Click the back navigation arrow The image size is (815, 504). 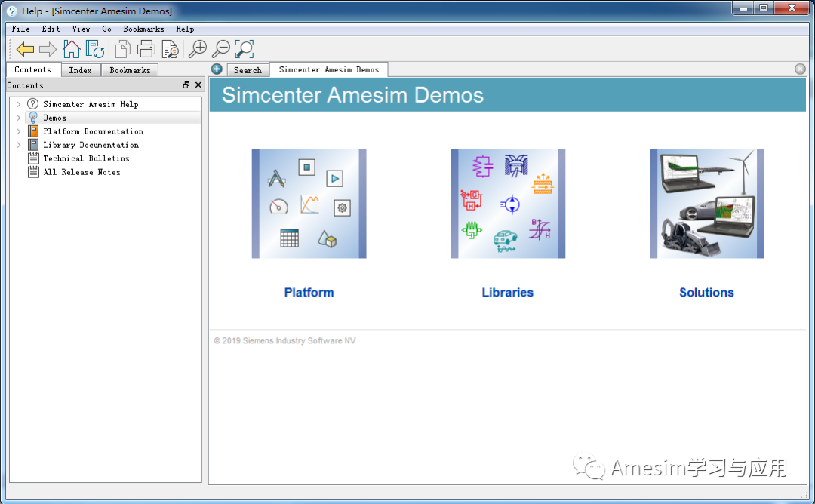click(25, 48)
